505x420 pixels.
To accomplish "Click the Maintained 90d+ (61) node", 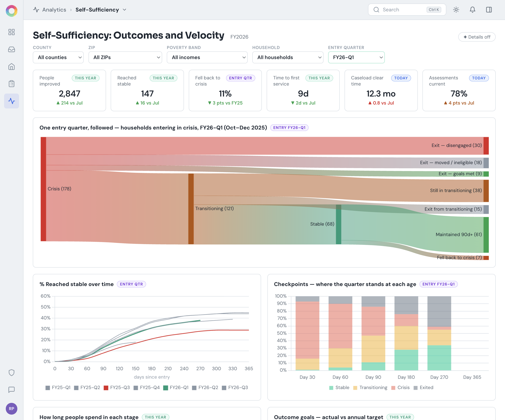I will coord(486,235).
